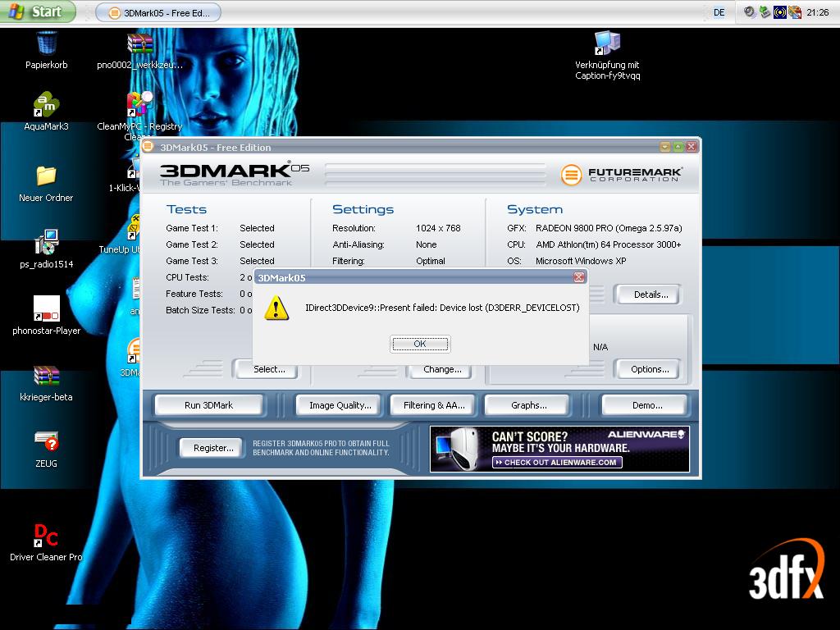Screen dimensions: 840x630
Task: Click the OS text Microsoft Windows XP
Action: (581, 261)
